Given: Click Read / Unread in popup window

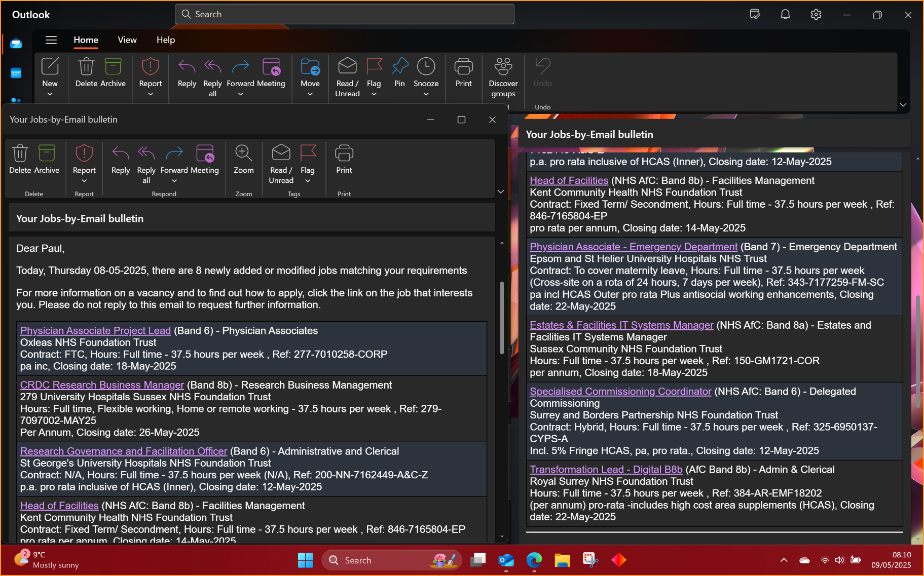Looking at the screenshot, I should point(281,164).
